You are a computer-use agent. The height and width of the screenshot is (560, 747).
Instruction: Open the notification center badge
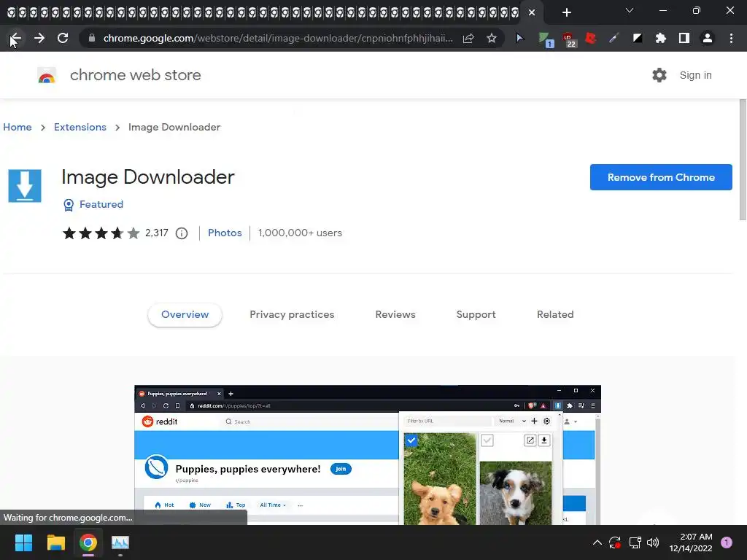pyautogui.click(x=727, y=542)
